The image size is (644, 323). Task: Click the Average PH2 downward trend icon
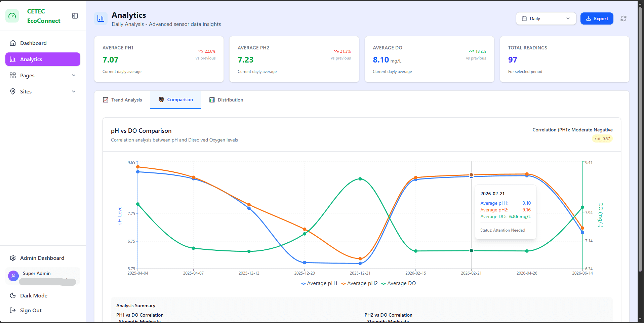[336, 51]
